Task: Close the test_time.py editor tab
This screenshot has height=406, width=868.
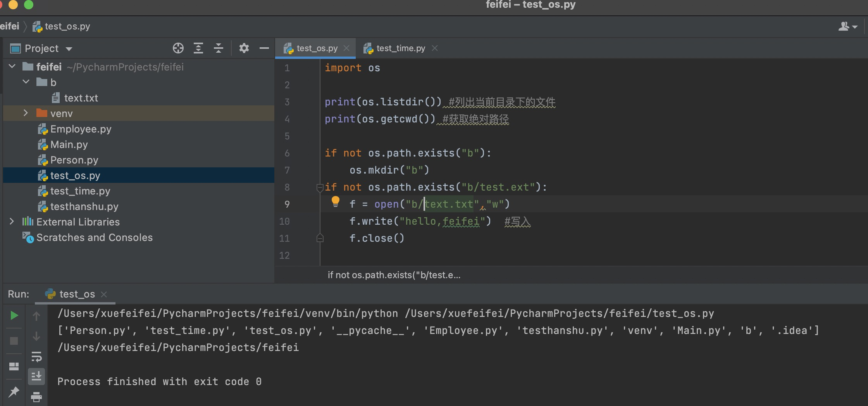Action: point(435,48)
